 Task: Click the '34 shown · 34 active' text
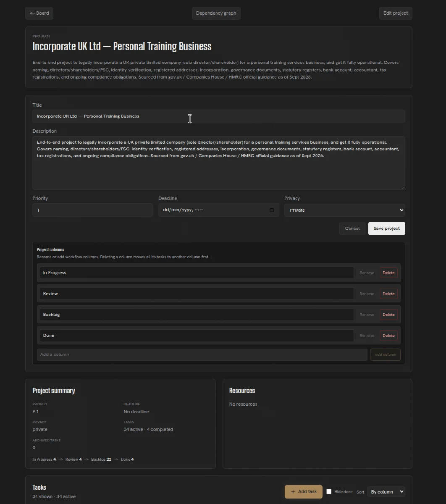coord(54,496)
